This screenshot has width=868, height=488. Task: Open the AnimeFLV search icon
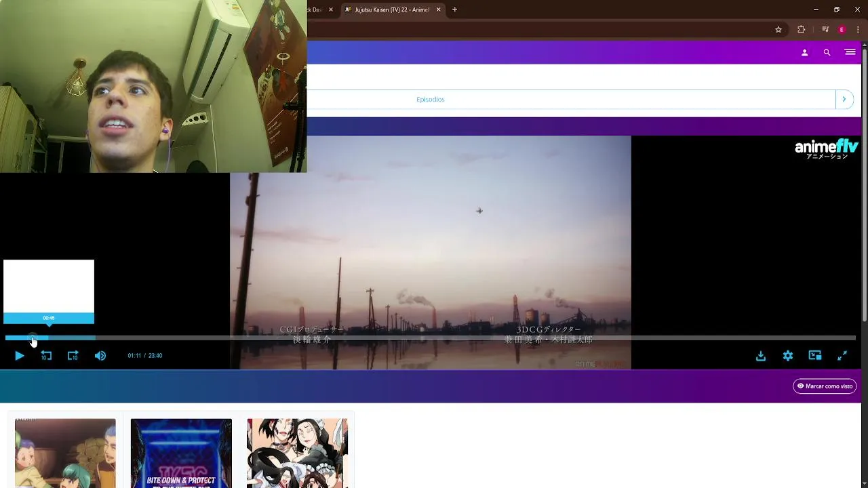[x=827, y=52]
